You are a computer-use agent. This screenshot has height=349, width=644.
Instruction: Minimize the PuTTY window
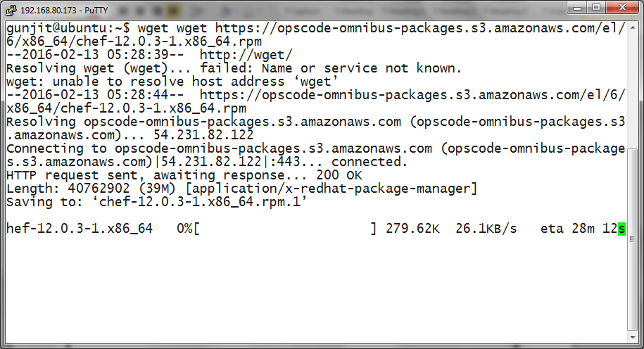(x=577, y=7)
